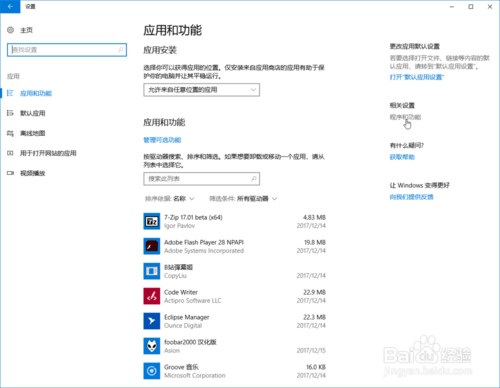Click the CopyLiu app icon
Viewport: 500px width, 388px height.
(x=152, y=271)
